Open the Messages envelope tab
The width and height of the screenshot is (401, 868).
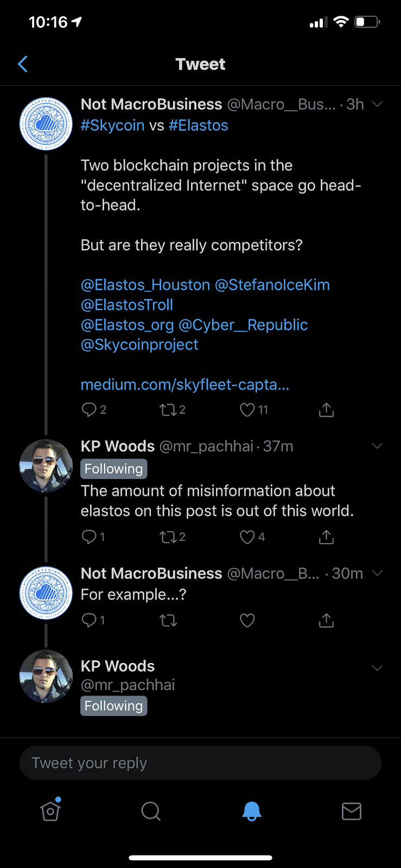[352, 812]
